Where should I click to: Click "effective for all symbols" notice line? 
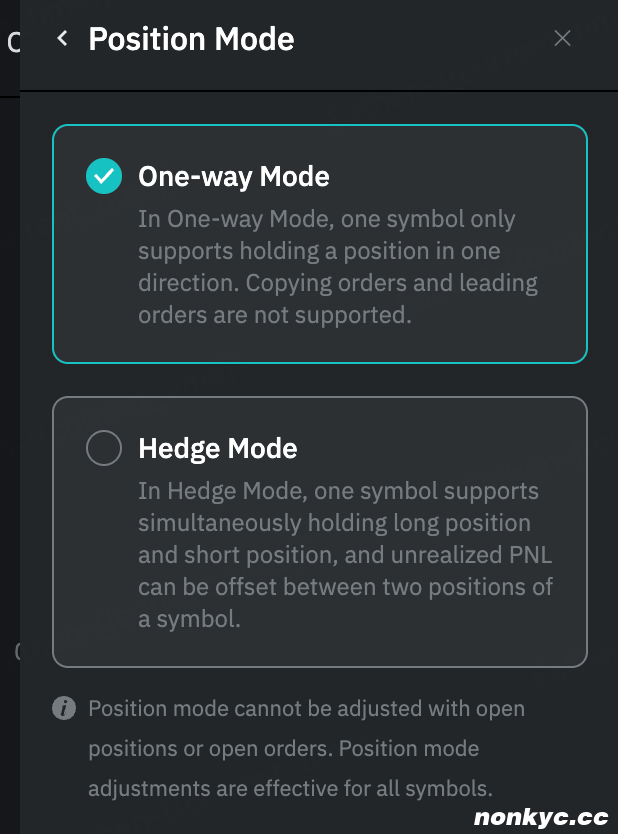[x=290, y=788]
